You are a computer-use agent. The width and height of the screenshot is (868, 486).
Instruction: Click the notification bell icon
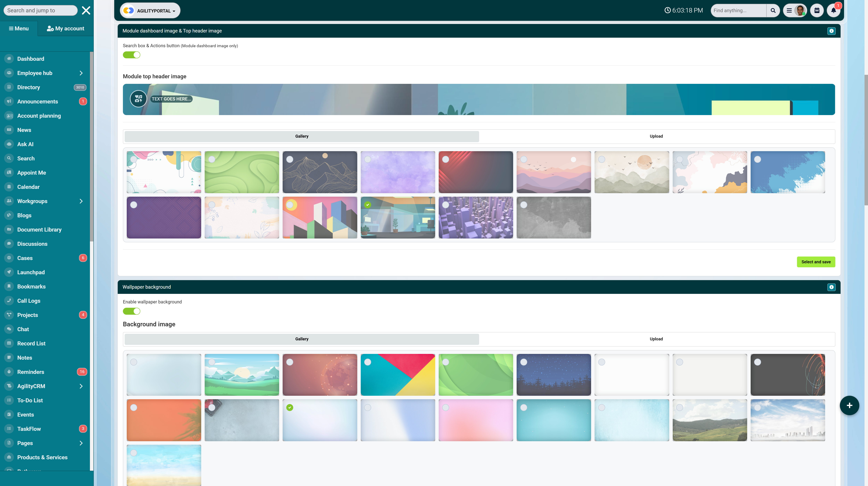click(833, 10)
